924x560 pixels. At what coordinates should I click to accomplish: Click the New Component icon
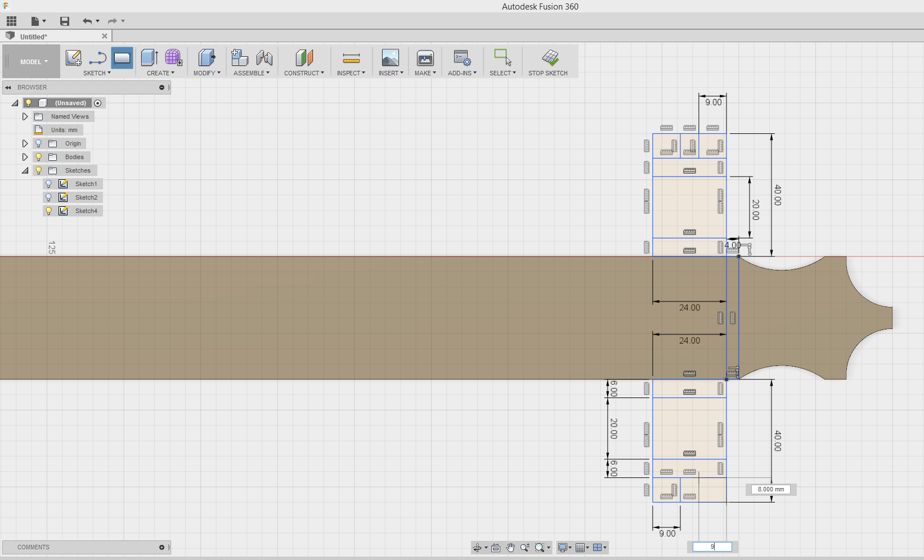tap(240, 57)
